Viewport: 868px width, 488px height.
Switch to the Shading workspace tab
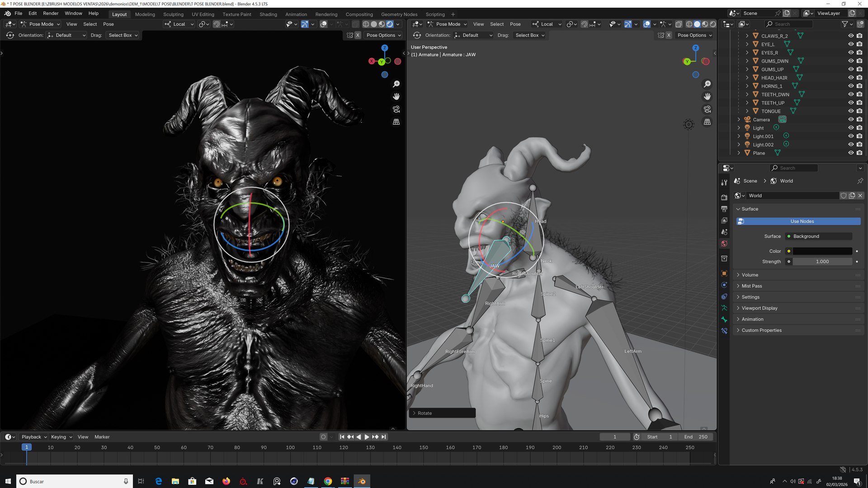(268, 14)
